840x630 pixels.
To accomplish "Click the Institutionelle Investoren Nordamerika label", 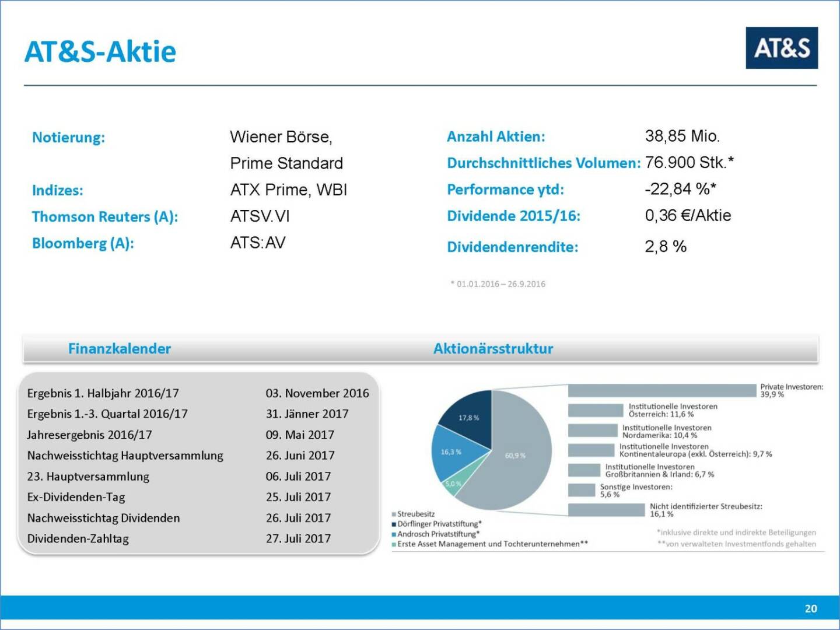I will tap(667, 432).
